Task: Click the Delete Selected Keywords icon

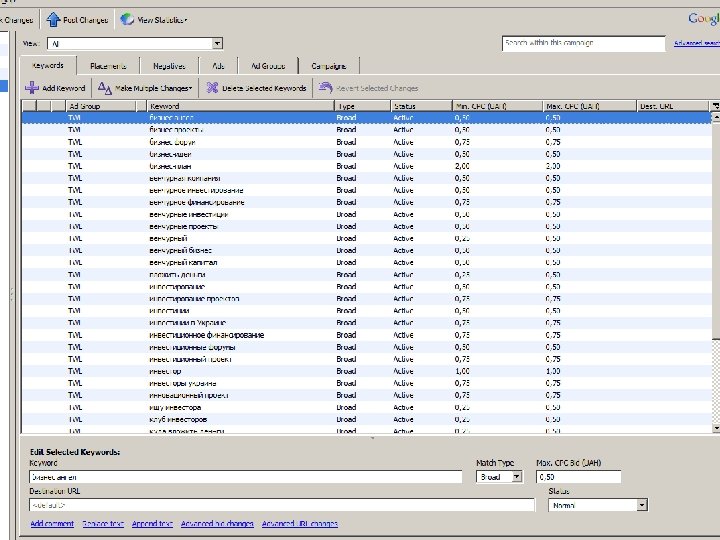Action: click(x=212, y=88)
